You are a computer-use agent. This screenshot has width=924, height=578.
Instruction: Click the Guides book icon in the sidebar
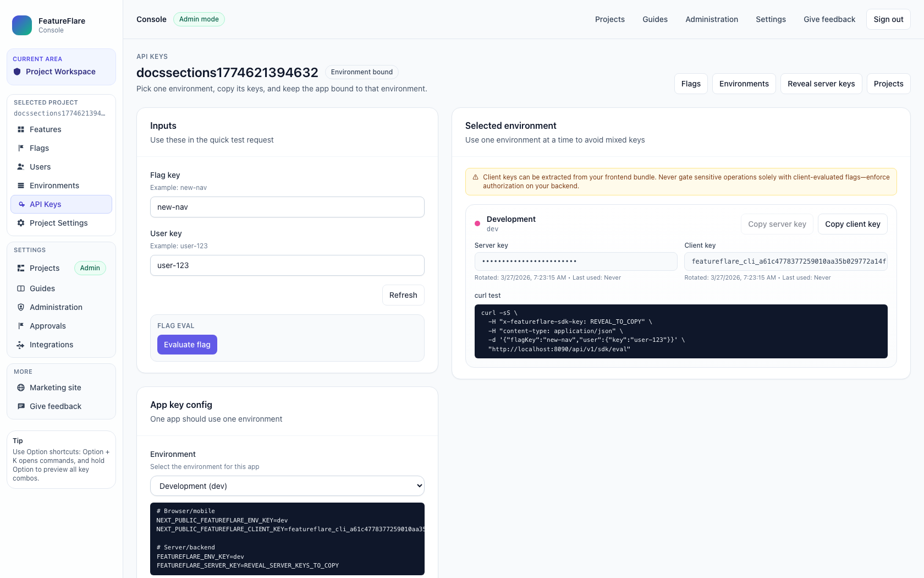coord(21,288)
